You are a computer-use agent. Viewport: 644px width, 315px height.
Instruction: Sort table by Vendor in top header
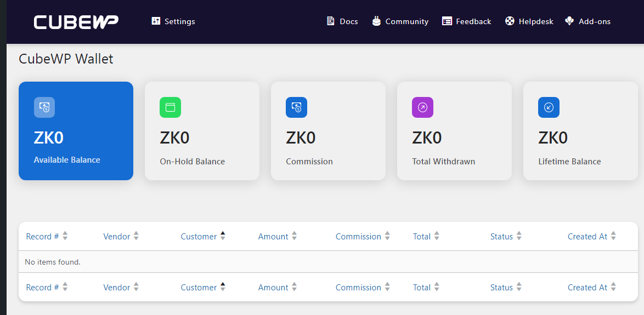(121, 236)
